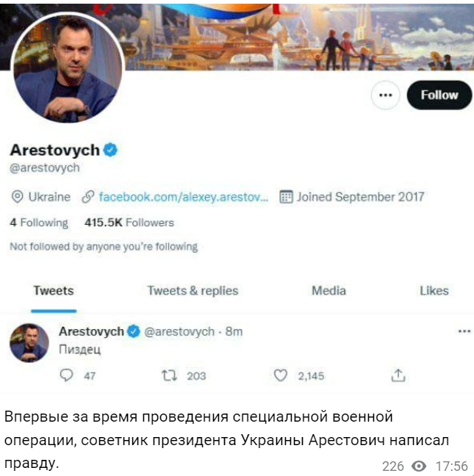Open the facebook.com/alexey.arestov link
This screenshot has height=476, width=474.
coord(184,197)
